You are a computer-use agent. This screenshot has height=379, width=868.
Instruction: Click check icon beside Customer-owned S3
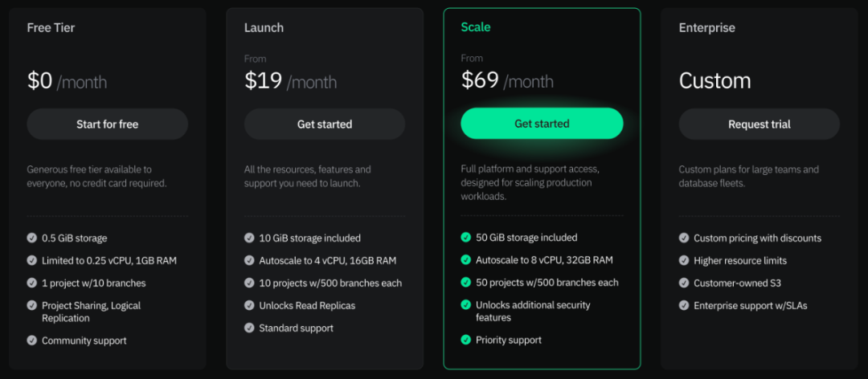pyautogui.click(x=684, y=283)
